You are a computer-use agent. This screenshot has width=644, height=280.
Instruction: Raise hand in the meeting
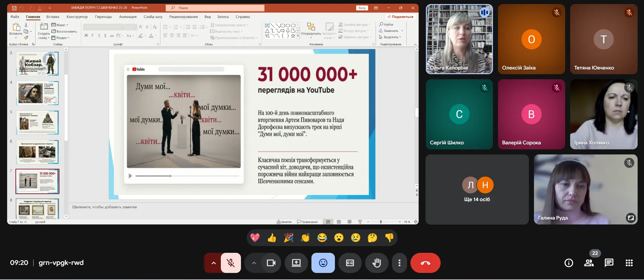click(x=377, y=263)
